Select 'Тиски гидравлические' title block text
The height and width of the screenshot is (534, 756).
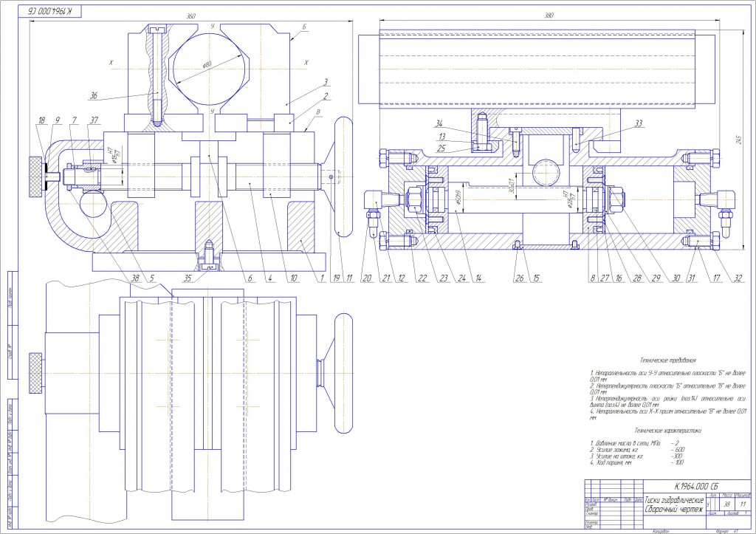(x=674, y=500)
